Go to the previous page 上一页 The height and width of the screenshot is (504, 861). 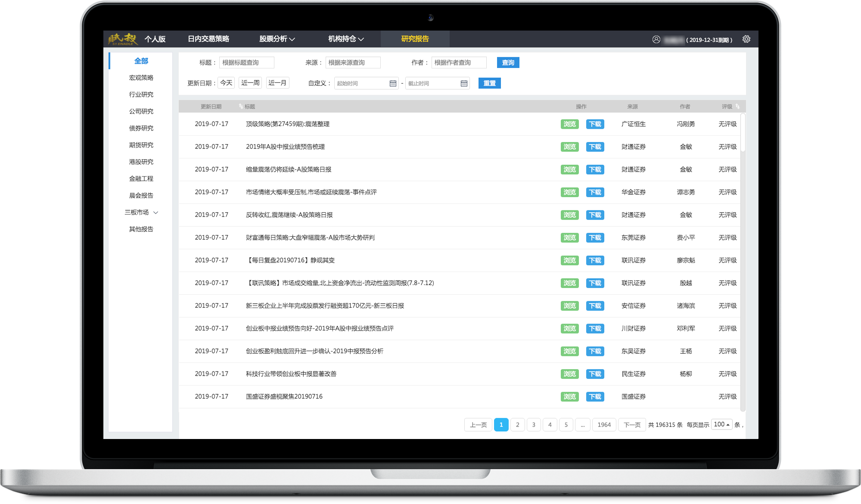[478, 425]
